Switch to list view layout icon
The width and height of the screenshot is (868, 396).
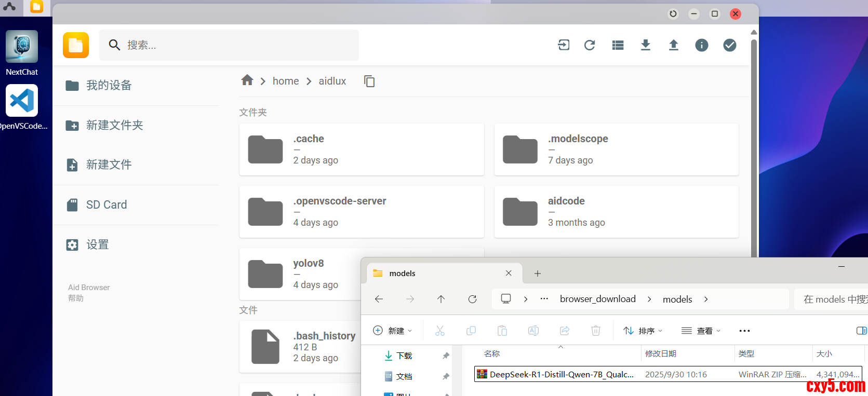(618, 45)
